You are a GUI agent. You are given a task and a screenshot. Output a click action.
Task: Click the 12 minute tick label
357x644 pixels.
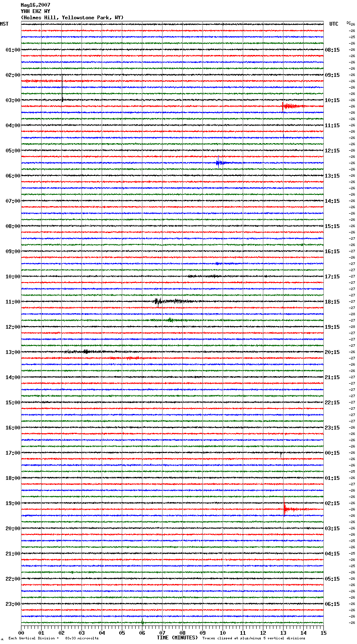click(x=263, y=633)
